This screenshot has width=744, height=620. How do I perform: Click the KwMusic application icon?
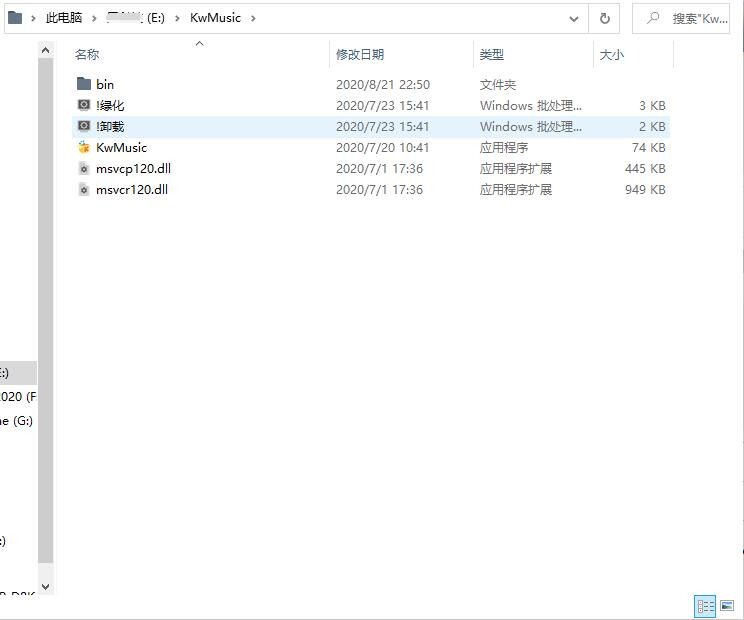[84, 148]
